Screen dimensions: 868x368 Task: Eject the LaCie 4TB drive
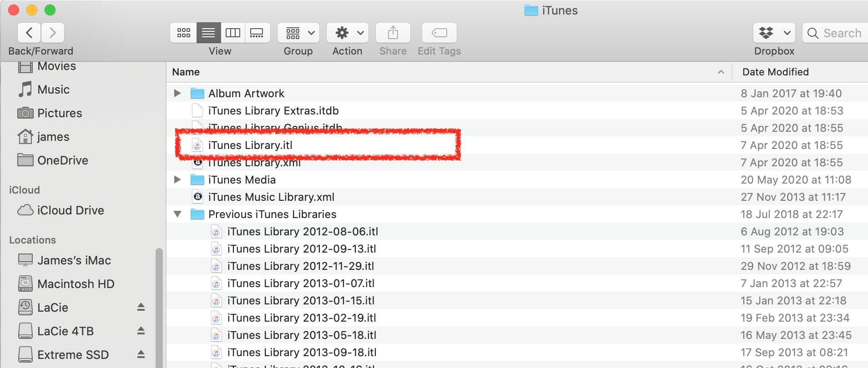[x=141, y=331]
